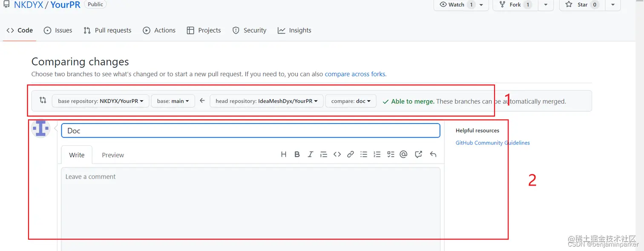Image resolution: width=644 pixels, height=251 pixels.
Task: Apply italic formatting in comment toolbar
Action: [x=310, y=154]
